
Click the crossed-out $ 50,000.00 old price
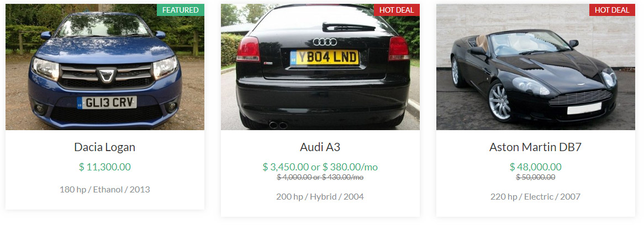pos(535,177)
